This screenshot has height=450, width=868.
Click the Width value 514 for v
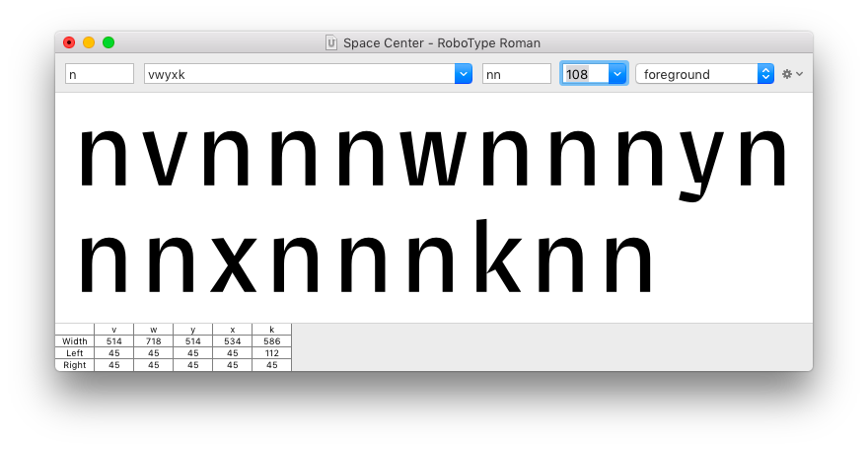(x=114, y=341)
